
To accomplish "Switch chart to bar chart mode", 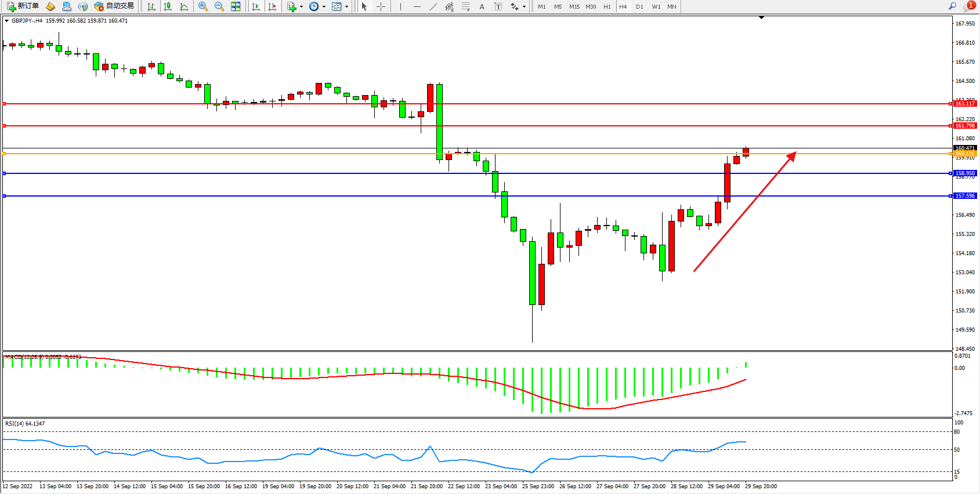I will 151,6.
